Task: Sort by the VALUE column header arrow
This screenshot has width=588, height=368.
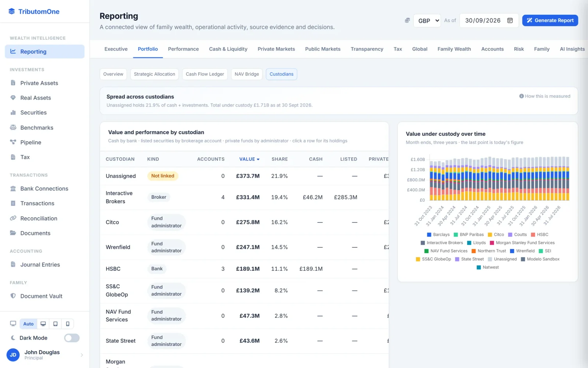Action: (258, 159)
